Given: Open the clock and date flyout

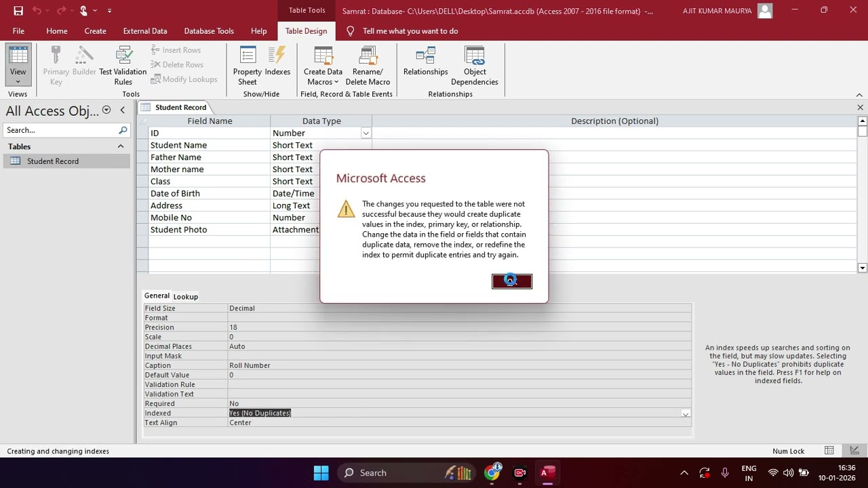Looking at the screenshot, I should (837, 472).
